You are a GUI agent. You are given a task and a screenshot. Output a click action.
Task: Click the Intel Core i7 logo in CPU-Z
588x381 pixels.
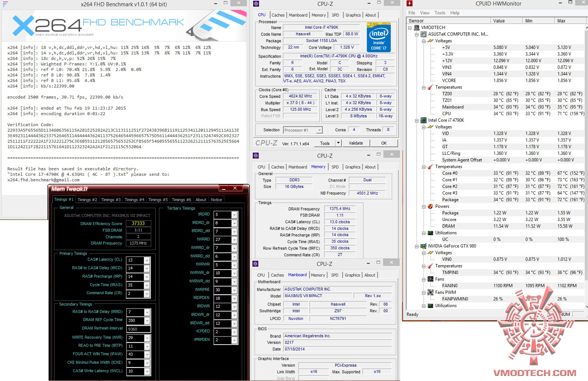tap(379, 37)
